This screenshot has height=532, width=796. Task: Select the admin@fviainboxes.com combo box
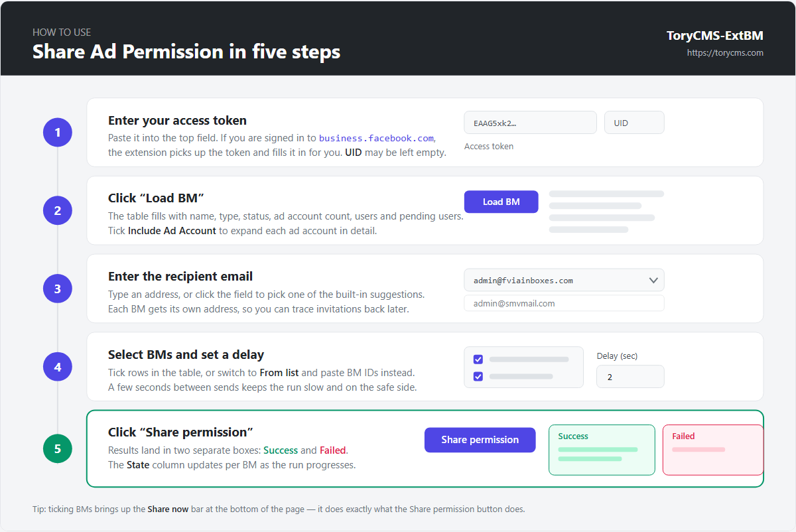564,280
